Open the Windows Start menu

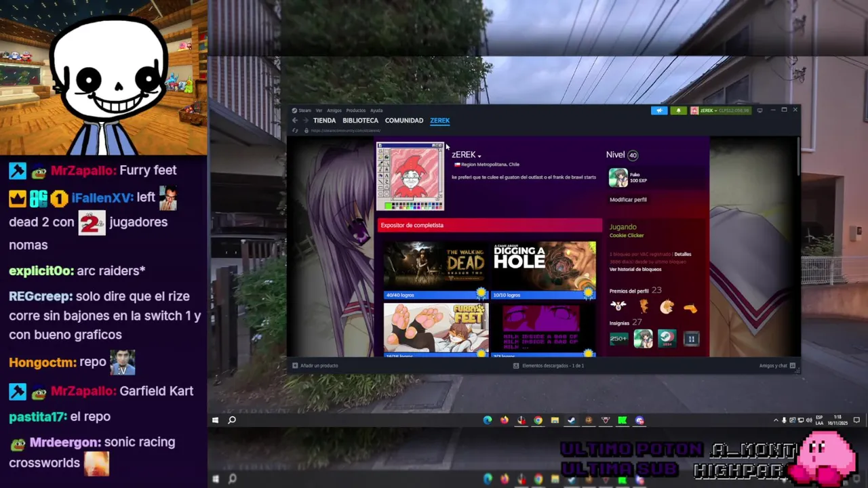pyautogui.click(x=215, y=420)
